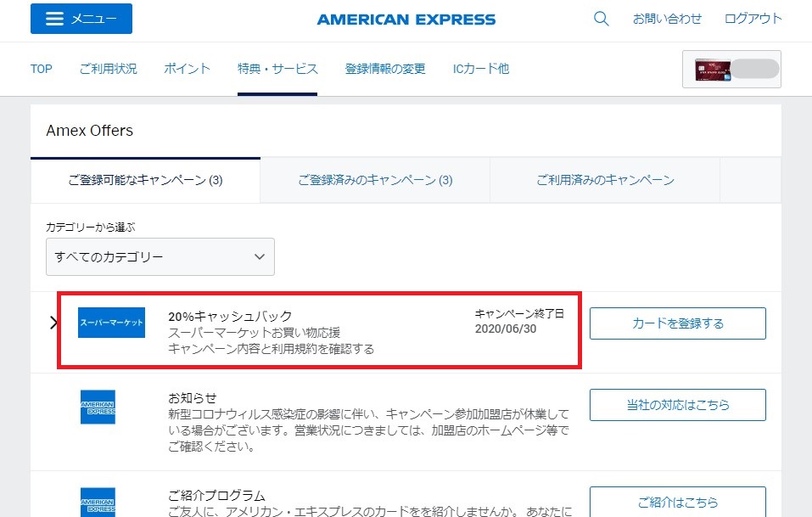Click the ご紹介プログラム heading text
812x517 pixels.
click(216, 495)
